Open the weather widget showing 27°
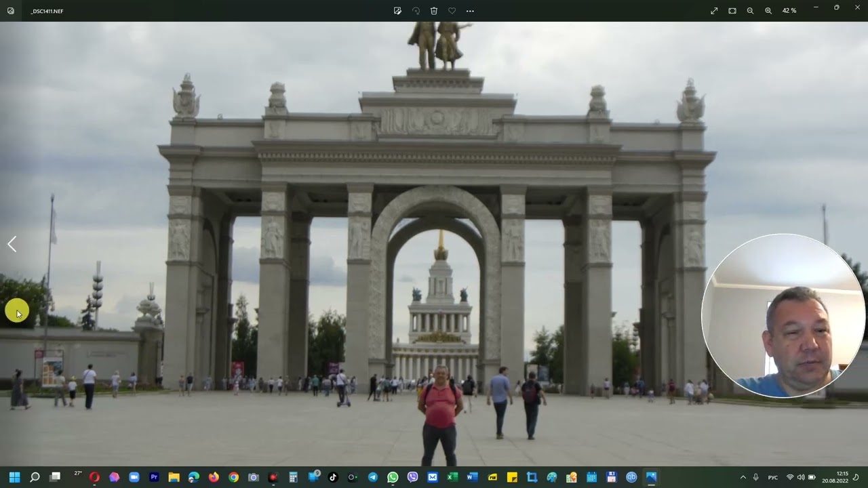This screenshot has width=868, height=488. coord(78,474)
